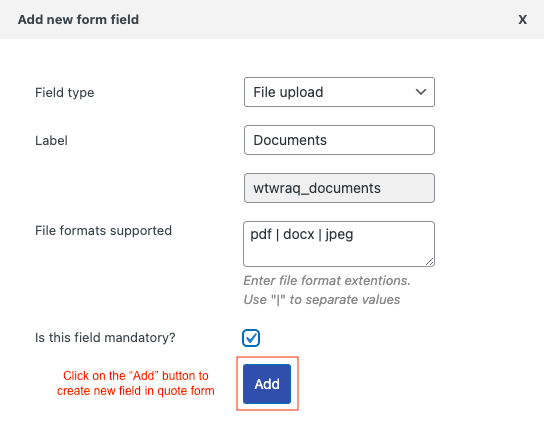Click the textarea resize grip corner

[x=429, y=262]
